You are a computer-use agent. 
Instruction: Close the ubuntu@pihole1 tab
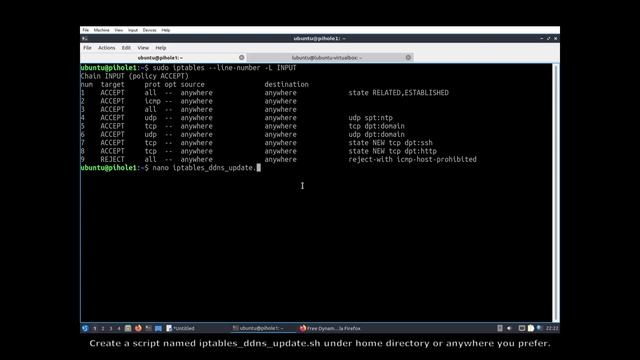(x=242, y=58)
